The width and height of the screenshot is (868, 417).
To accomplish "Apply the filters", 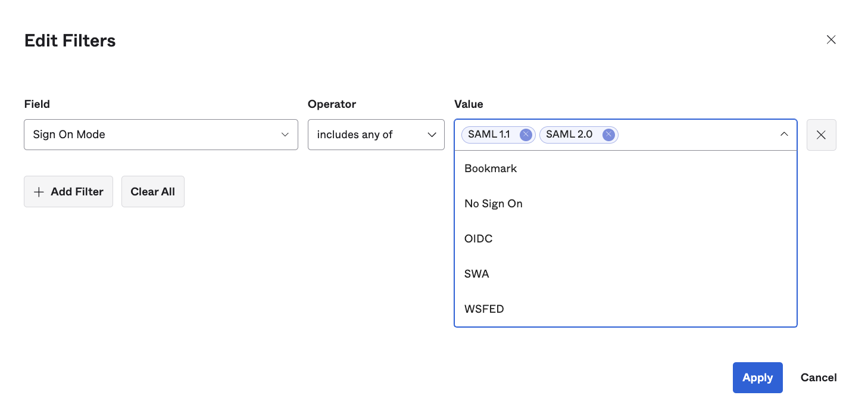I will coord(757,378).
